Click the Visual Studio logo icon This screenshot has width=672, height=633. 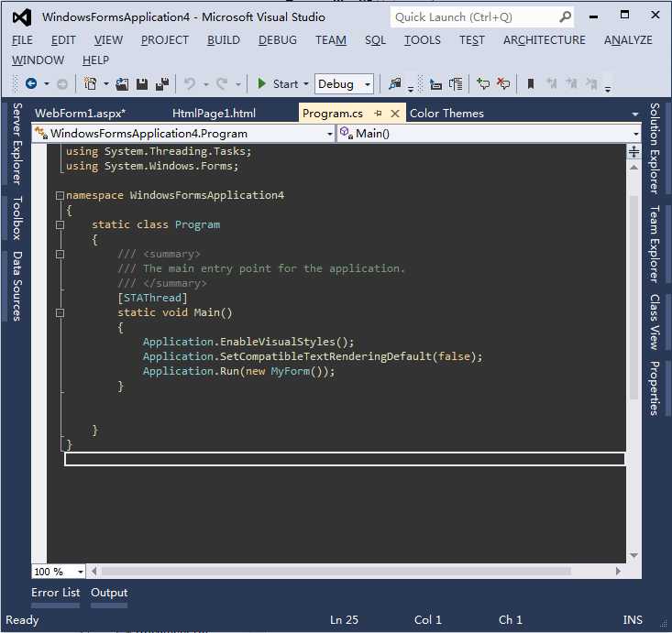(x=21, y=17)
